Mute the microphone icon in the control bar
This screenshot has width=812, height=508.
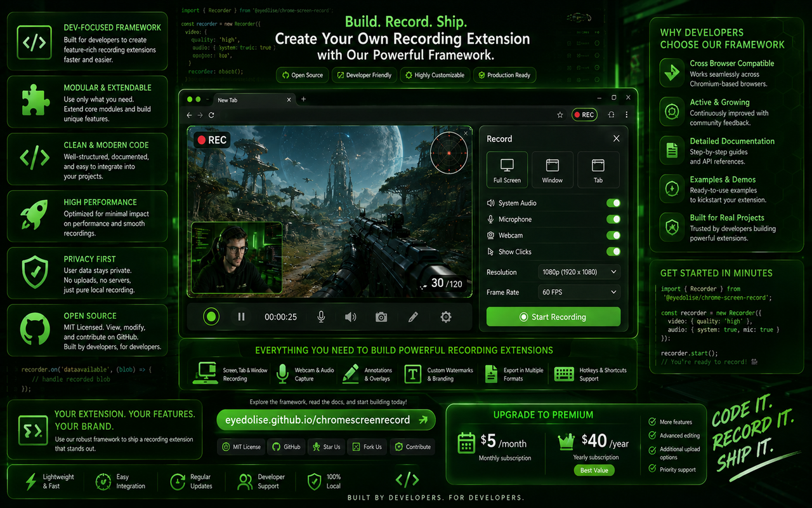tap(322, 316)
